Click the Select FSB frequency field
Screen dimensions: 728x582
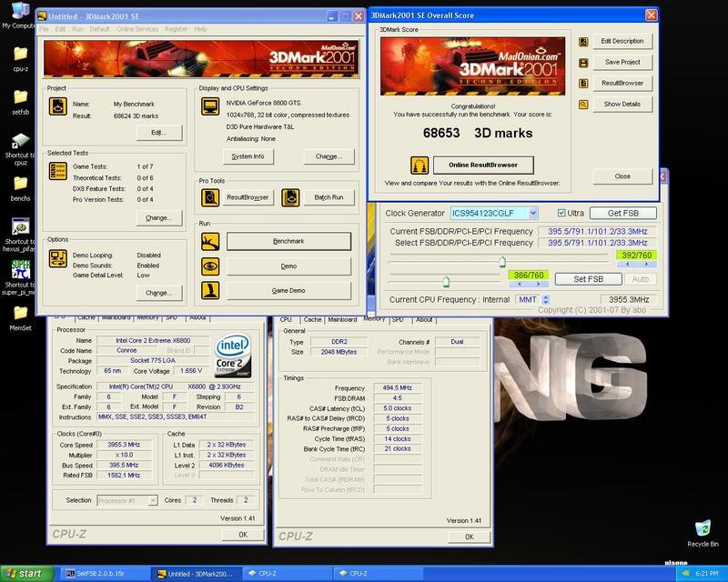[x=598, y=243]
